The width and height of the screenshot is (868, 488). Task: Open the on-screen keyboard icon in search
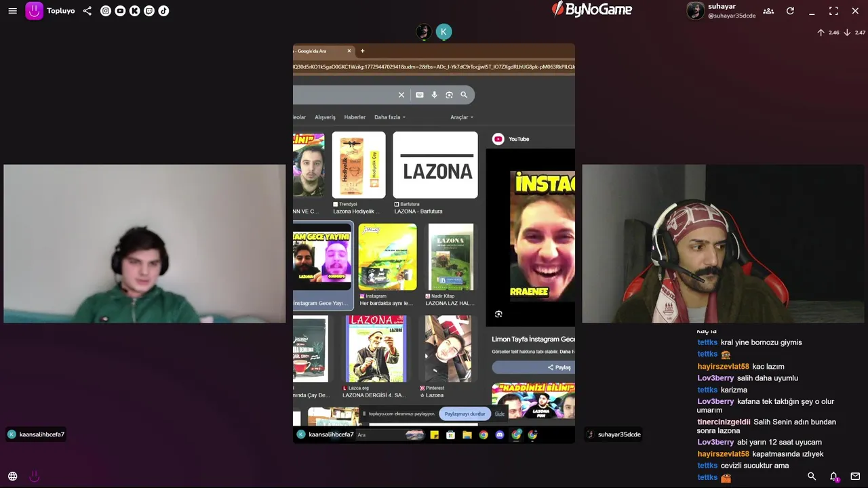(420, 95)
